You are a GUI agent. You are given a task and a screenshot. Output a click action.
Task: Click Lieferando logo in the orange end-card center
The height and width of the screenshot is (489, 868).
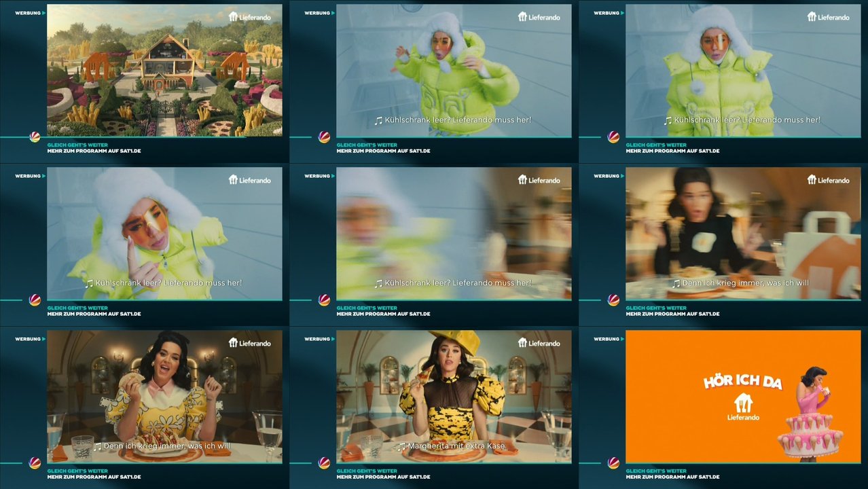(x=743, y=407)
